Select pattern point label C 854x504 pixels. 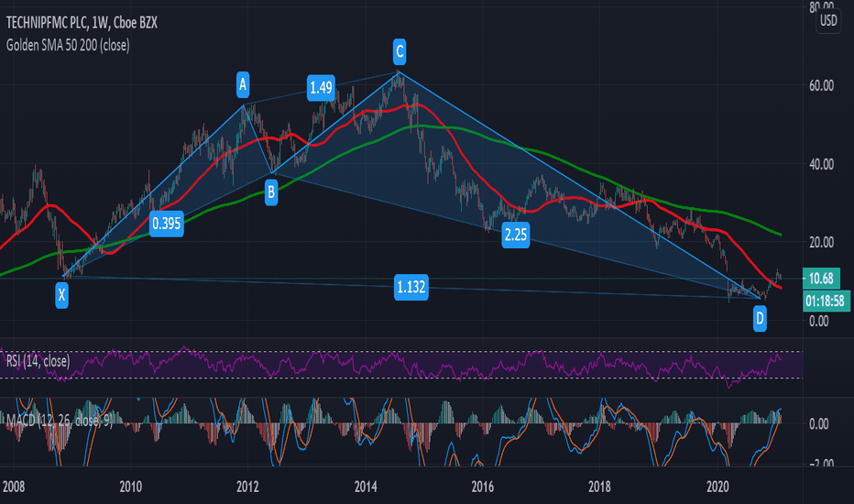coord(400,51)
